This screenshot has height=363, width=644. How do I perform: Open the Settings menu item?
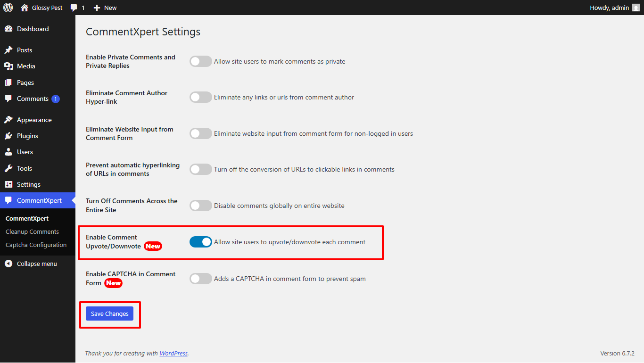pyautogui.click(x=28, y=184)
